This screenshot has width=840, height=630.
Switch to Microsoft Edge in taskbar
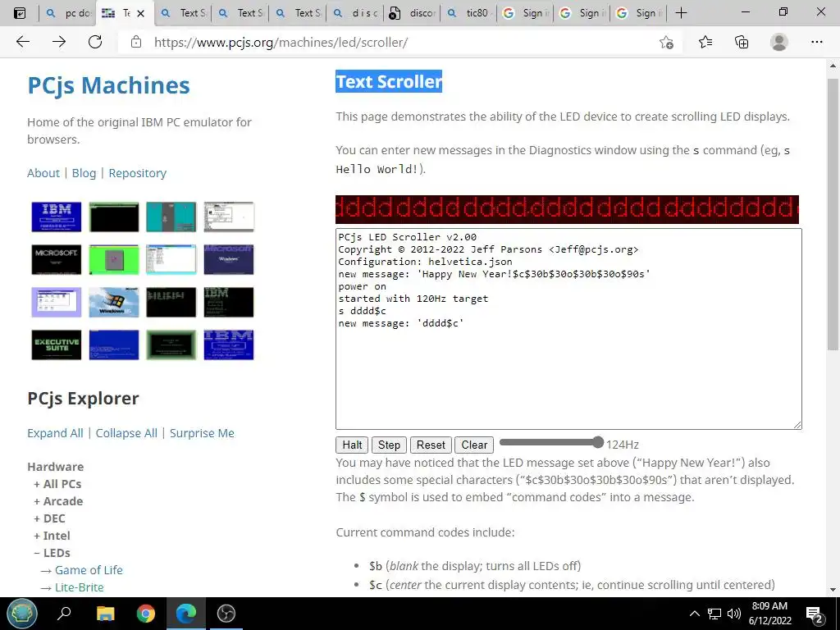[186, 614]
